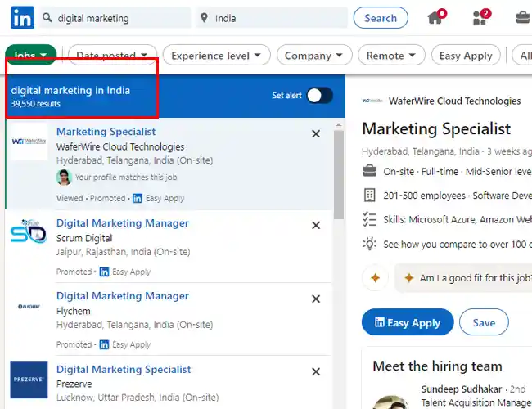
Task: Click the lightbulb compare icon
Action: click(369, 244)
